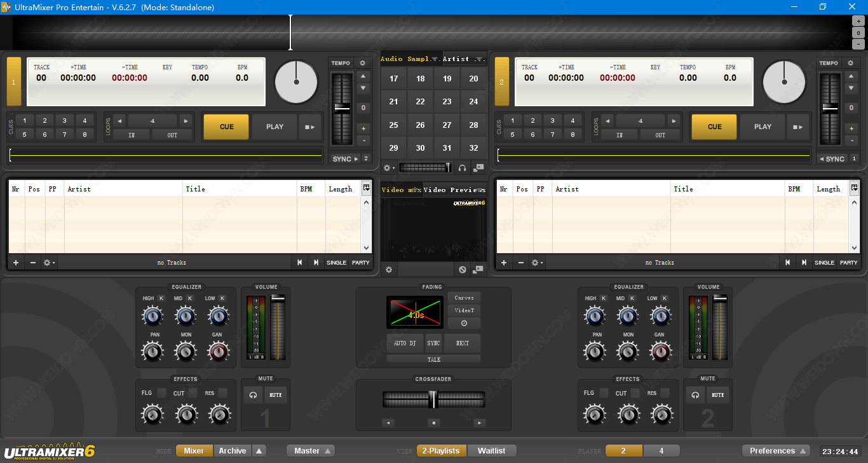Enable FLG effect on player 1

161,393
